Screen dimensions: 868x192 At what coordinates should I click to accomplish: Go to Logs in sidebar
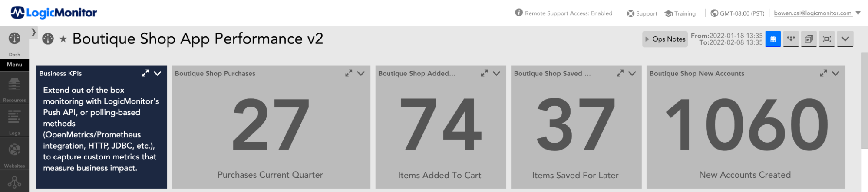coord(14,121)
